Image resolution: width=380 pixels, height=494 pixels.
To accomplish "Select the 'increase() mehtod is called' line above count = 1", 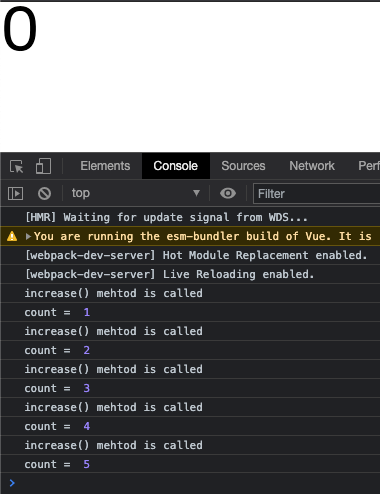I will pos(190,293).
